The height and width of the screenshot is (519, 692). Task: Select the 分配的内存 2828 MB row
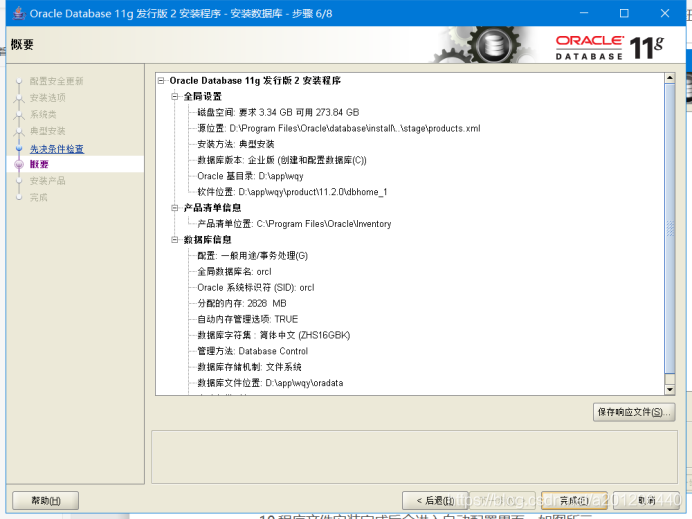click(x=242, y=303)
